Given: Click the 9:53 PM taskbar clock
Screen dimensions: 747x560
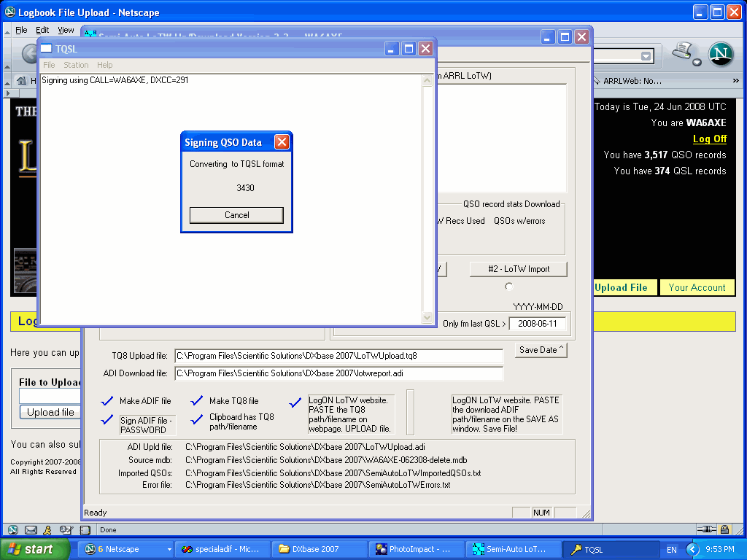Looking at the screenshot, I should click(720, 550).
